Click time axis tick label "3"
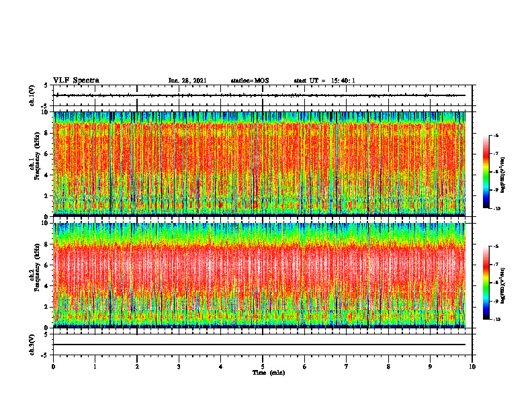The image size is (532, 411). coord(179,367)
